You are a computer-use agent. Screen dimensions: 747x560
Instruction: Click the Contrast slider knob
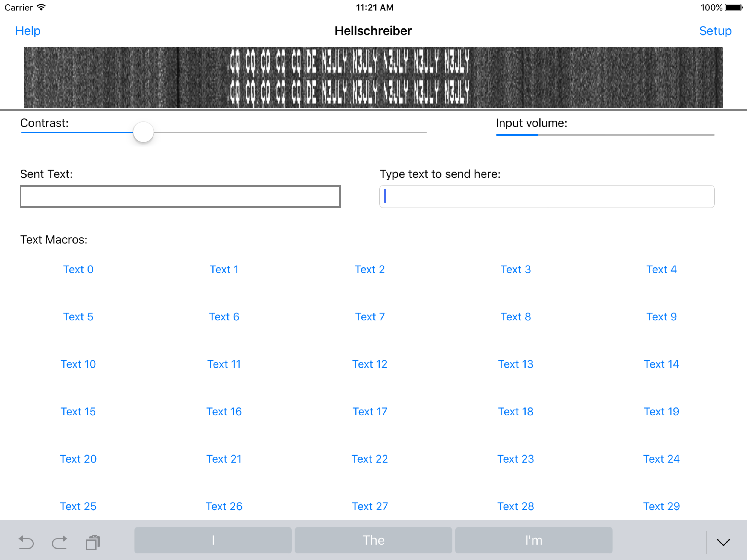pos(144,132)
